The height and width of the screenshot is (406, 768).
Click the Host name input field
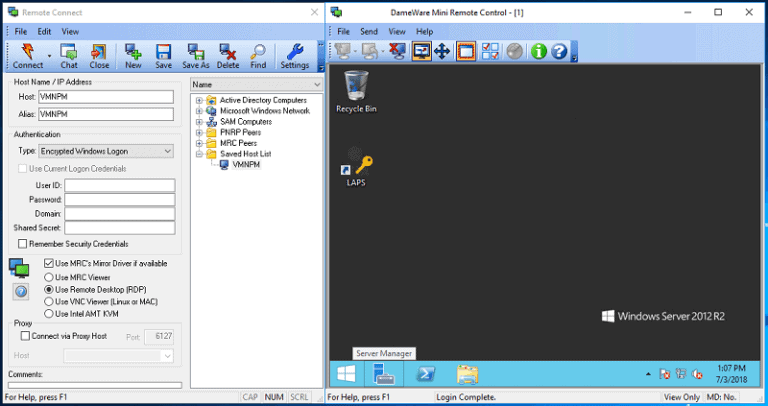coord(106,98)
